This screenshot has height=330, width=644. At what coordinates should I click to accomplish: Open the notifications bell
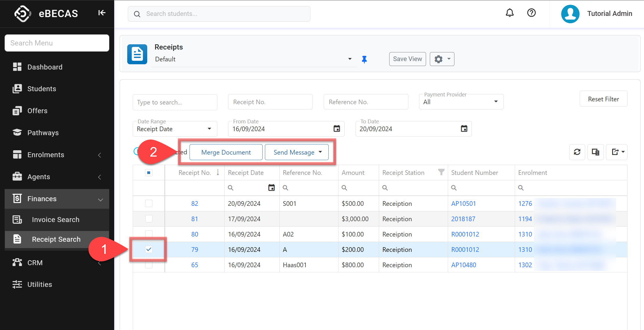tap(510, 13)
